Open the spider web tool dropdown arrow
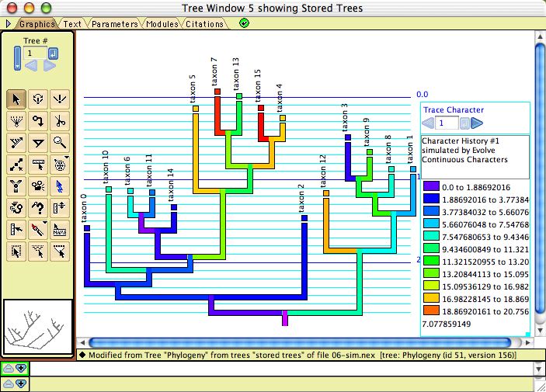This screenshot has width=546, height=392. 68,158
